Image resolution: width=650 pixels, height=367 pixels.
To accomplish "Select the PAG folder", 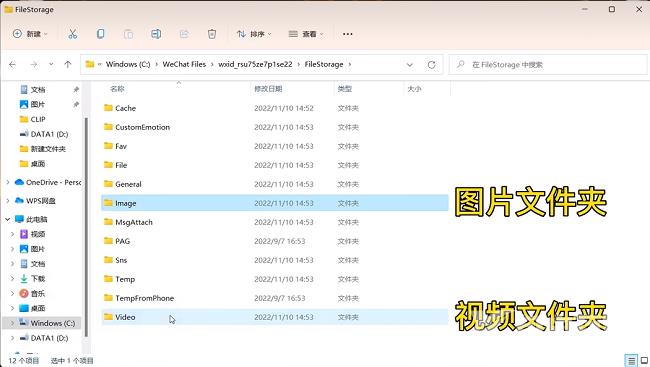I will pyautogui.click(x=274, y=241).
